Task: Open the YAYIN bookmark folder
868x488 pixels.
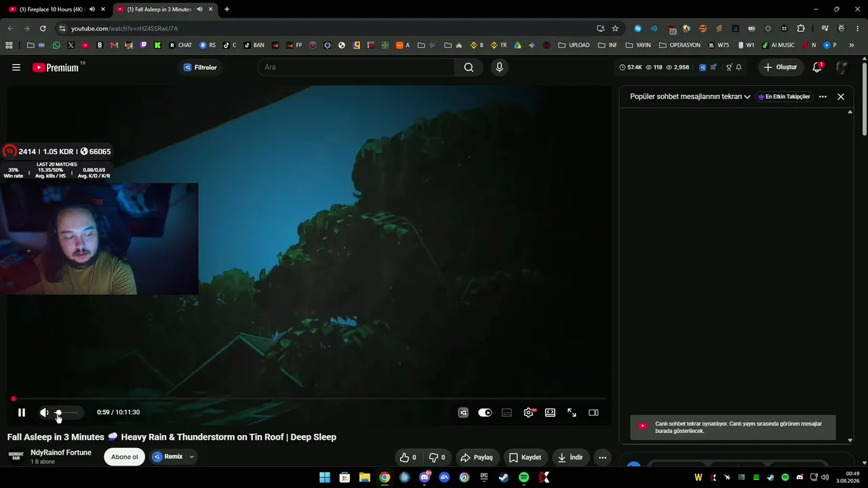Action: point(638,45)
